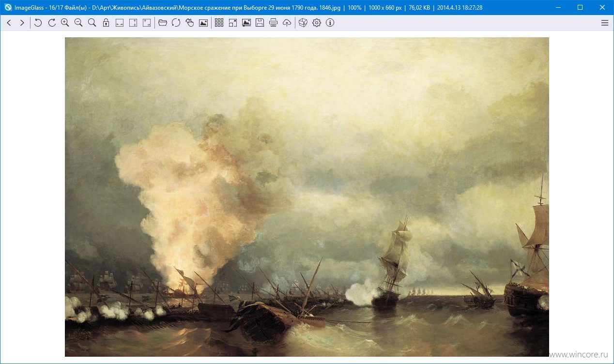Toggle the thumbnail grid panel
614x364 pixels.
[219, 23]
